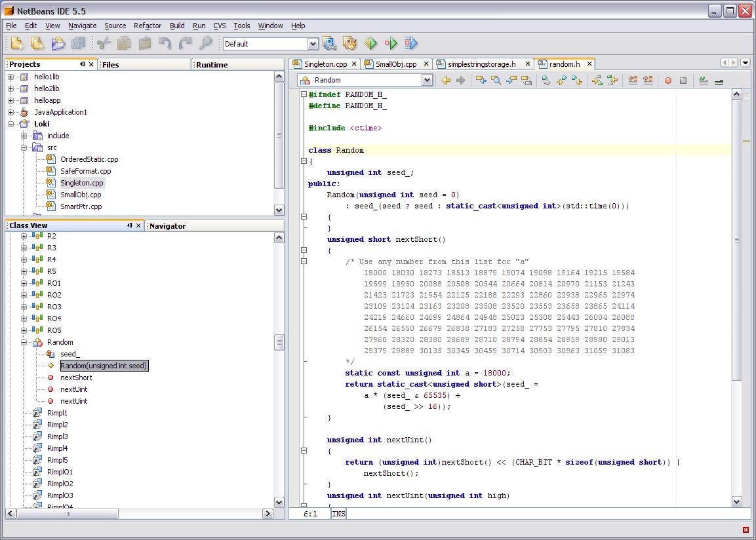Click the blue-arrow debugger icon in the main toolbar
756x540 pixels.
point(411,43)
